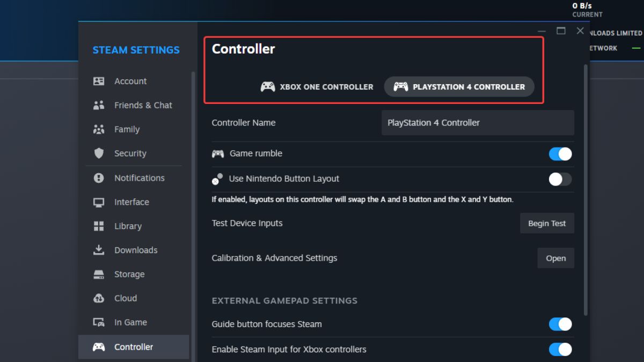Toggle Enable Steam Input for Xbox controllers
Screen dimensions: 644x362
point(560,349)
